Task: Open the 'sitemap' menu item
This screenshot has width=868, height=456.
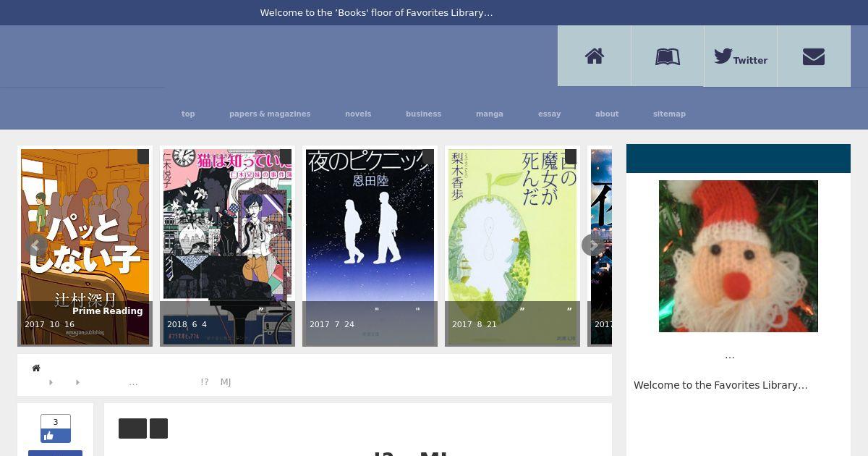Action: coord(669,114)
